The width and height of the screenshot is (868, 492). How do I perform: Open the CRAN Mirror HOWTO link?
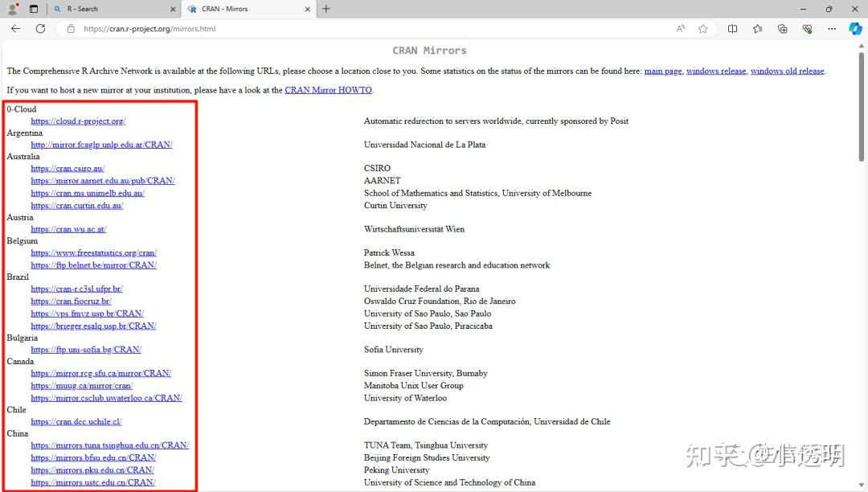(x=328, y=90)
